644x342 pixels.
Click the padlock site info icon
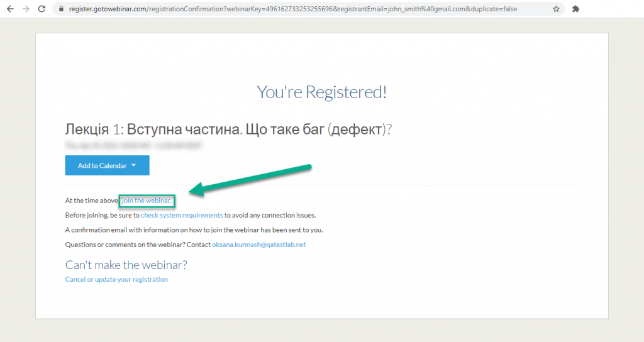click(61, 9)
